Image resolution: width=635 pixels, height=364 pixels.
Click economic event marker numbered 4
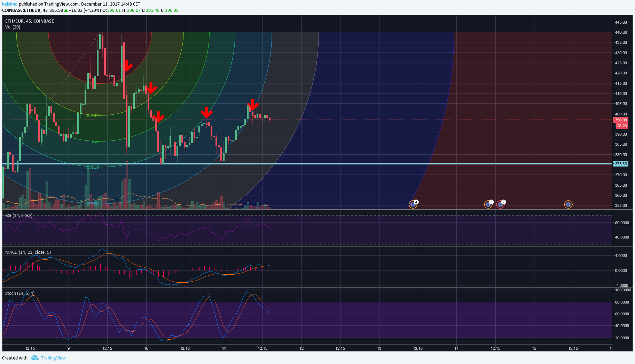[413, 204]
